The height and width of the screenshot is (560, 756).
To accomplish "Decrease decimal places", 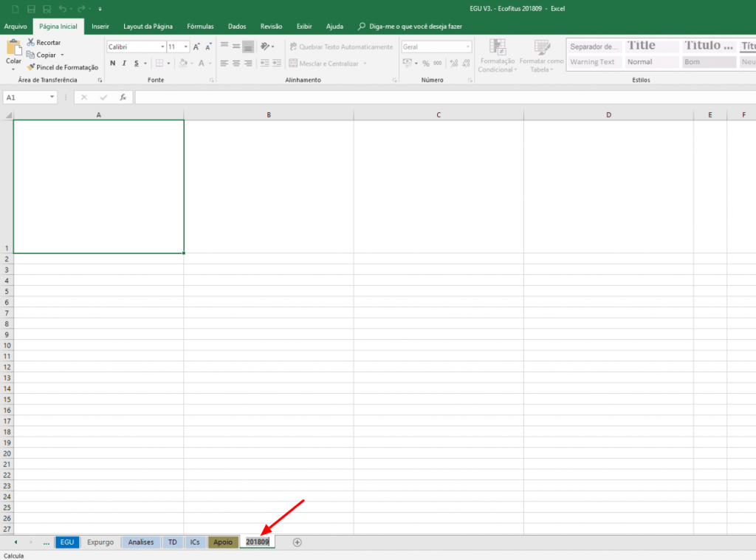I will click(466, 64).
